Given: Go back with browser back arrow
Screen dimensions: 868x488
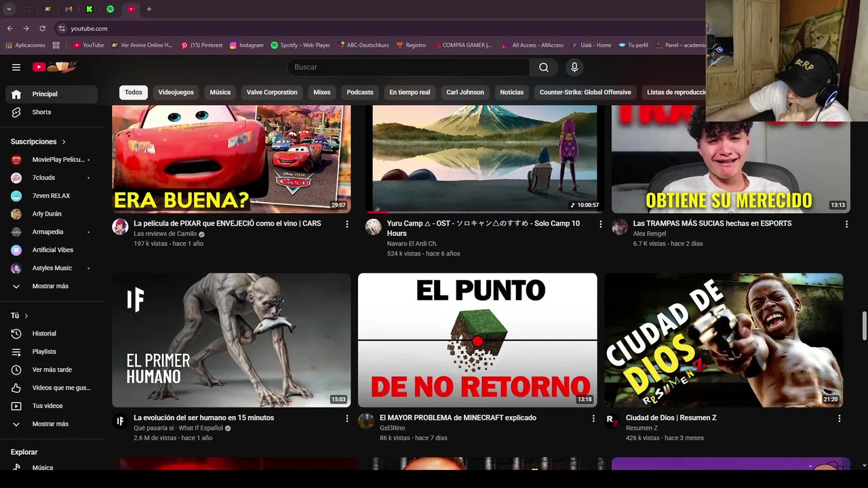Looking at the screenshot, I should 9,28.
